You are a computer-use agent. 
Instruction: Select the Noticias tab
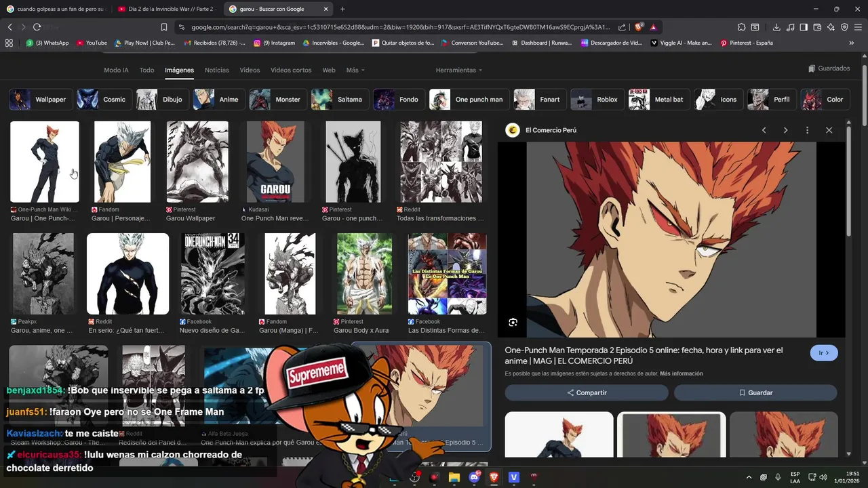217,70
